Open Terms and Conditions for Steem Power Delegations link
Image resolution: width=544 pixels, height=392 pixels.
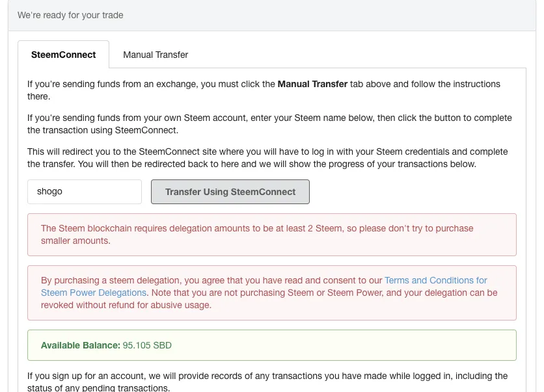[x=264, y=286]
